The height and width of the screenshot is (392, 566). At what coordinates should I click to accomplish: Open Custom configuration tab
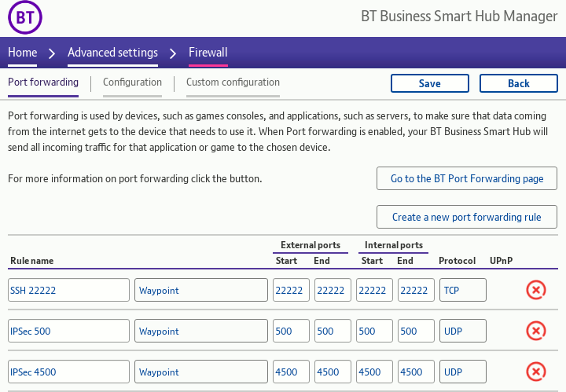[x=233, y=82]
